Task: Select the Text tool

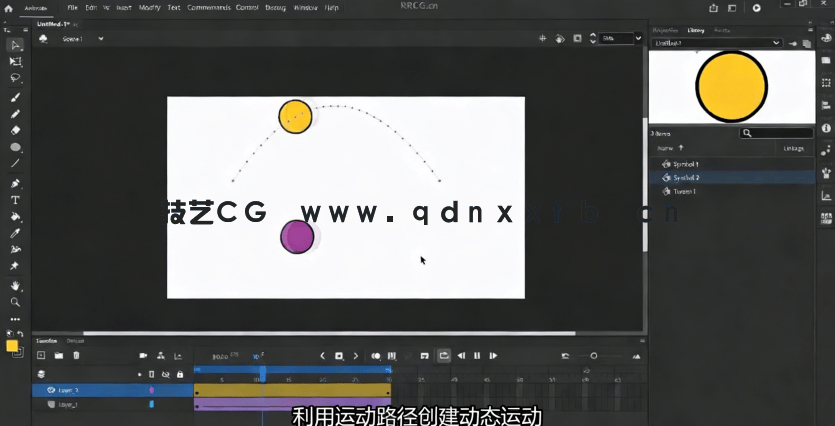Action: point(15,200)
